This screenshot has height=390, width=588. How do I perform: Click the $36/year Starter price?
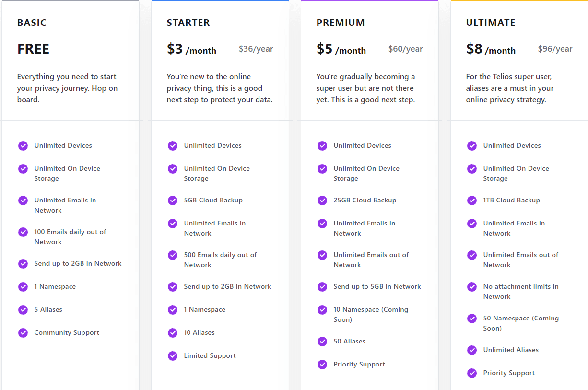click(256, 49)
